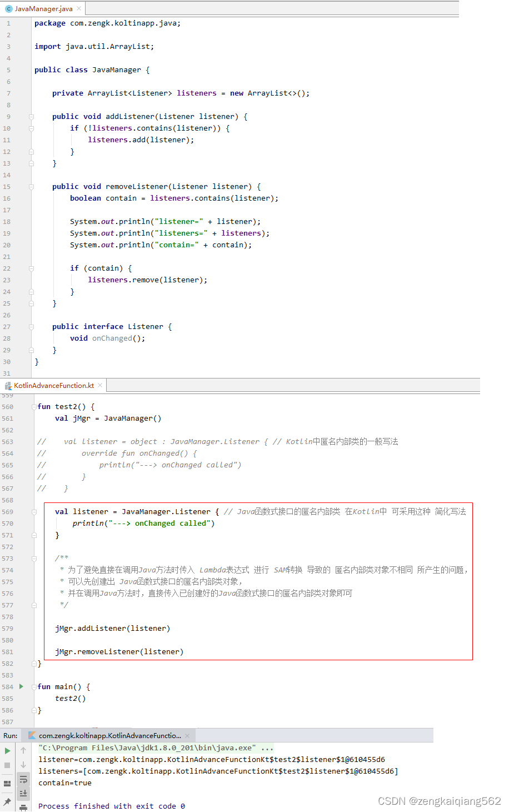
Task: Click 'public class JavaManager {' declaration
Action: click(92, 70)
